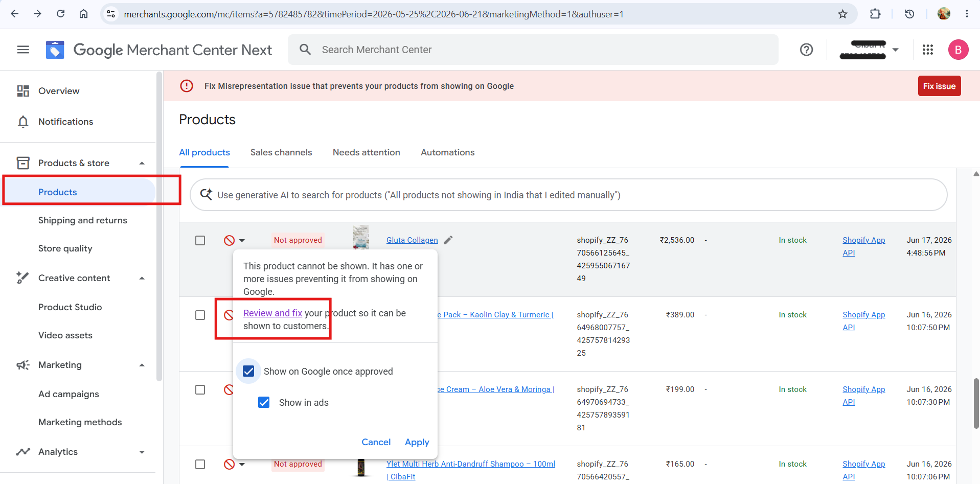Viewport: 980px width, 484px height.
Task: Switch to Needs attention tab
Action: point(367,152)
